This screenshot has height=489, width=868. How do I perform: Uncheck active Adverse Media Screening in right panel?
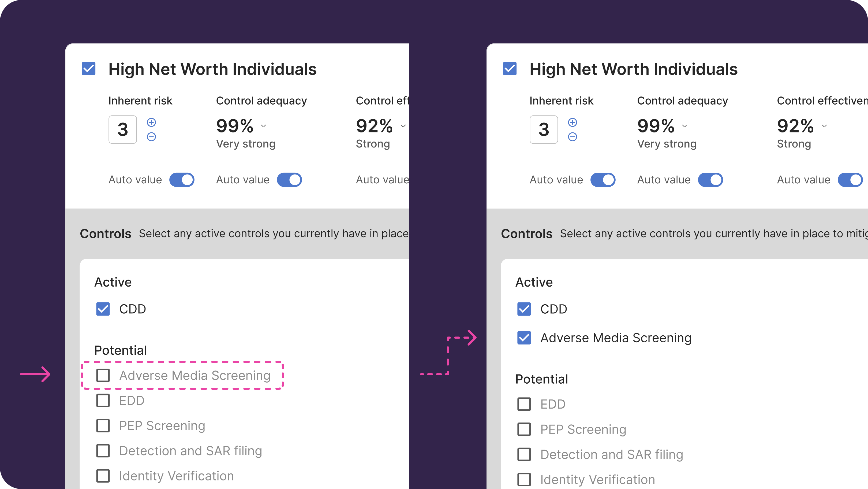point(524,338)
